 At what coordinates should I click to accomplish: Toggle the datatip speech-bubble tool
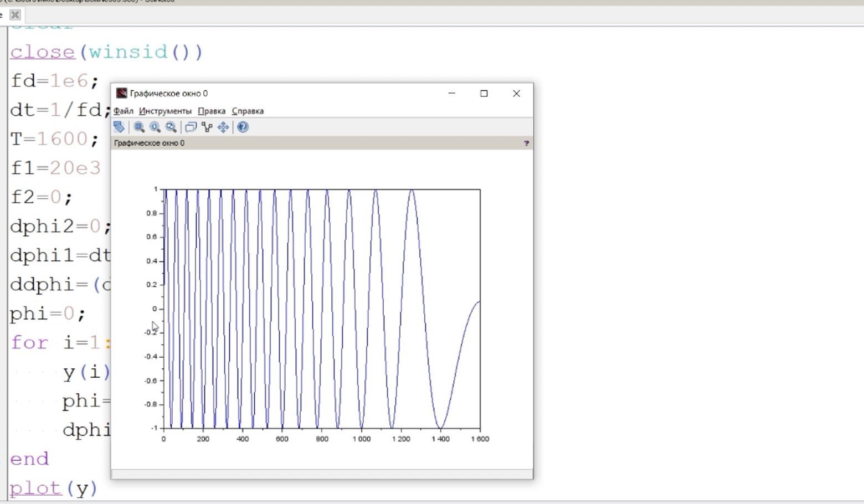click(x=191, y=127)
